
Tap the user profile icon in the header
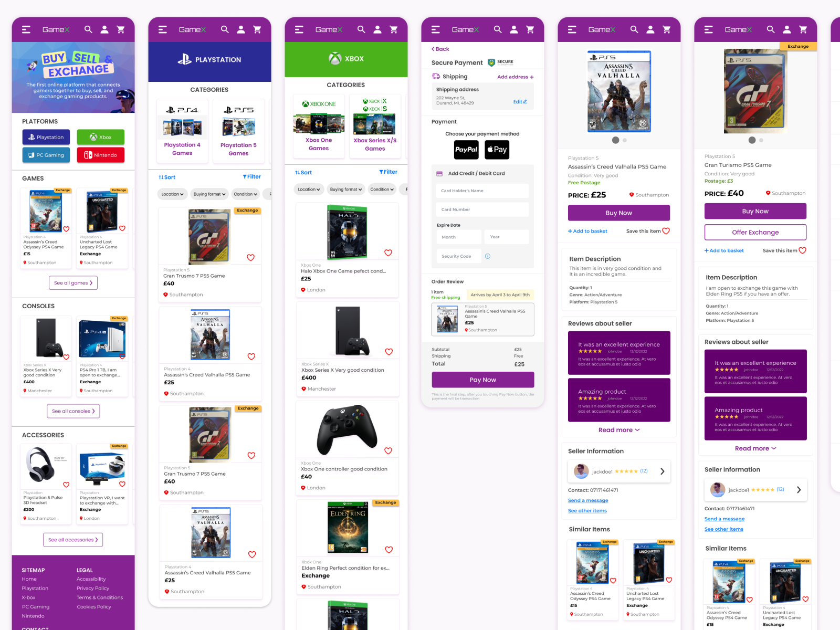[x=104, y=29]
